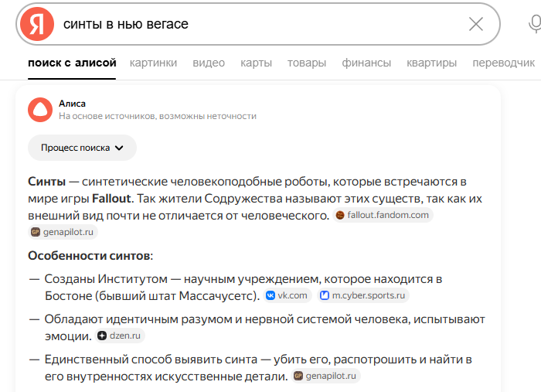This screenshot has width=541, height=392.
Task: Click the bold word Синты
Action: [47, 182]
